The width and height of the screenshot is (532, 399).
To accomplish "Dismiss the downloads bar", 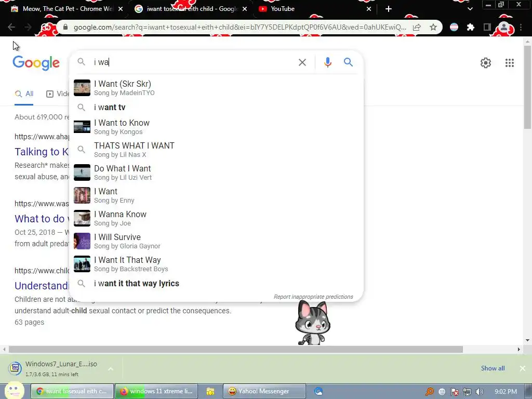I will tap(523, 368).
